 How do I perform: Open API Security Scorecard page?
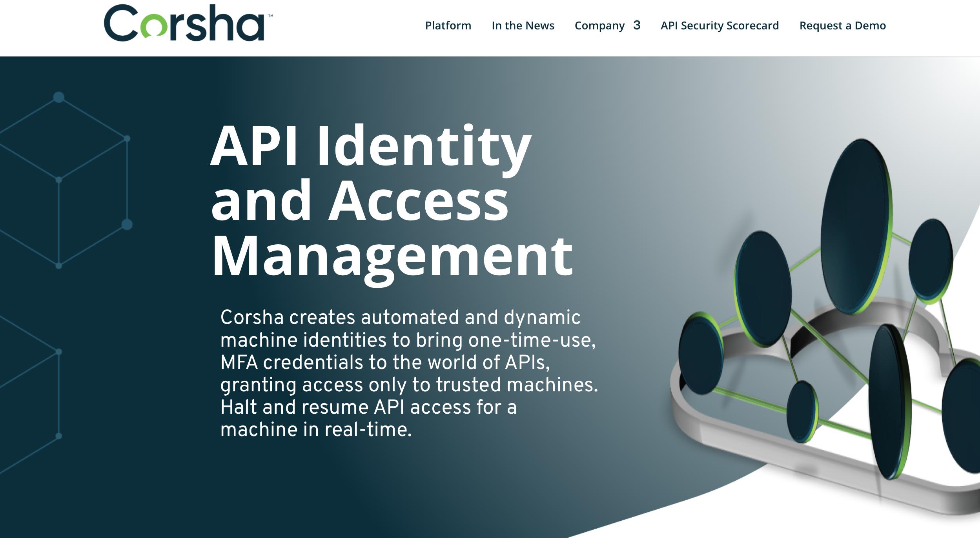pyautogui.click(x=720, y=25)
